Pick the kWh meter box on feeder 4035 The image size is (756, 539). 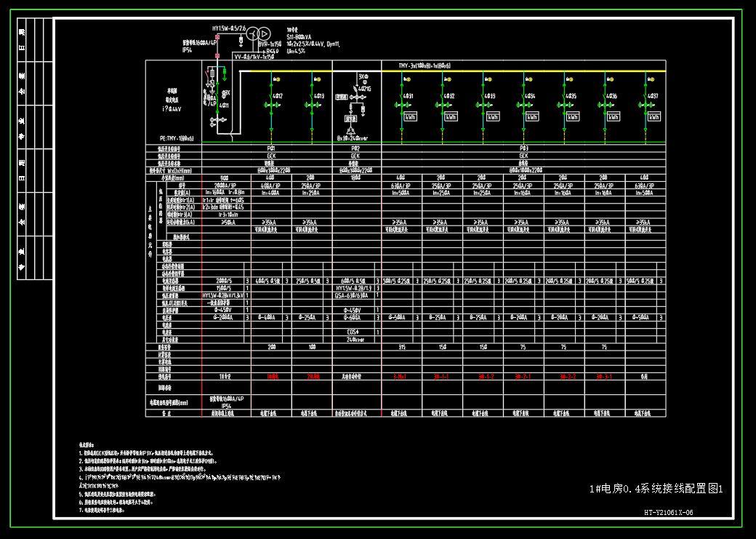pos(573,117)
